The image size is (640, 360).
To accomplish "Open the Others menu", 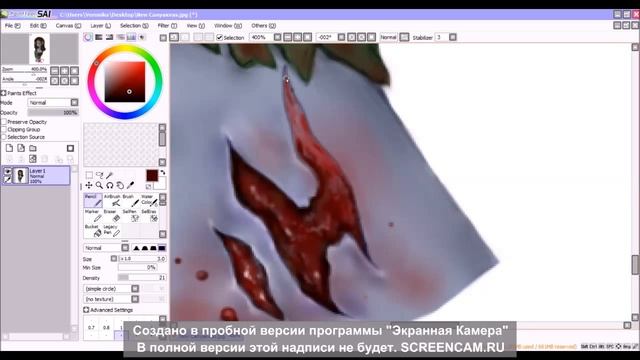I will 263,25.
